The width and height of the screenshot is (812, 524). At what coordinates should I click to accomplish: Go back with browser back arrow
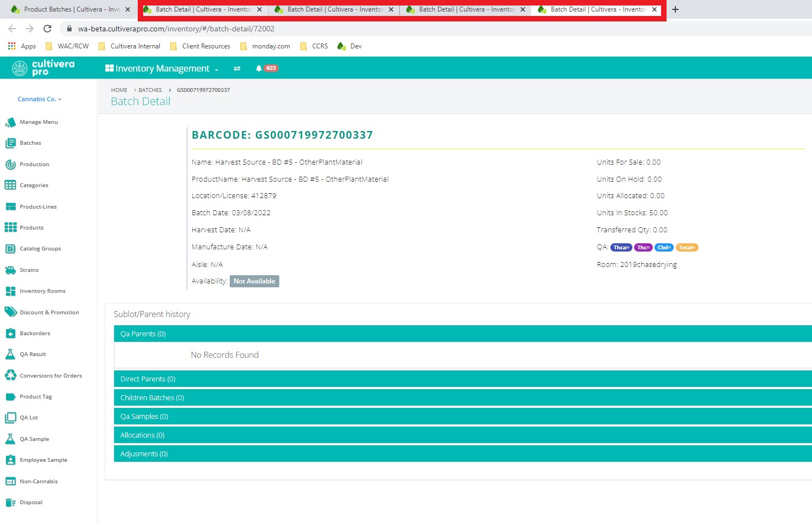[12, 29]
